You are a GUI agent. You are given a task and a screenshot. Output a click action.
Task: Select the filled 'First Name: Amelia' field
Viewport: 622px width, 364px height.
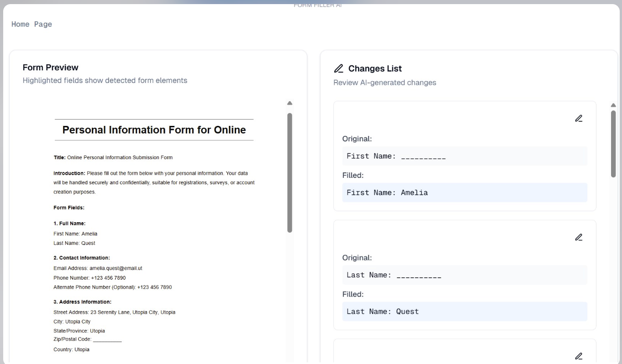(x=465, y=192)
